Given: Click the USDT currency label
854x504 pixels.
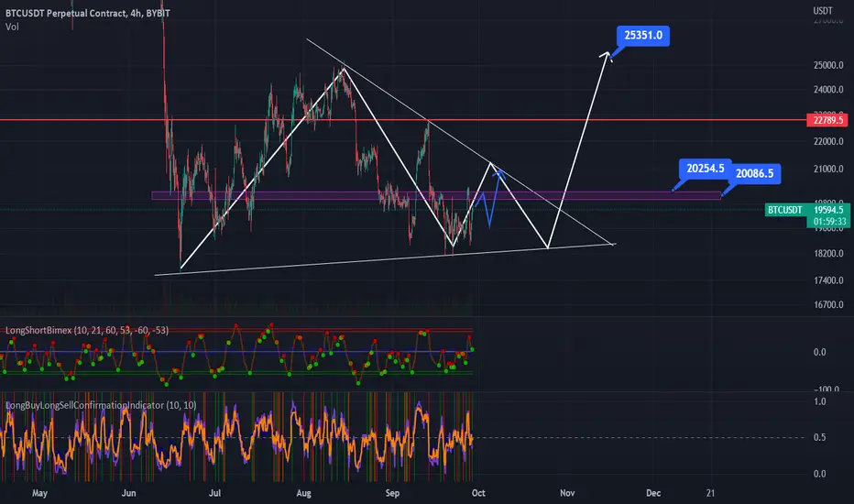Looking at the screenshot, I should [823, 10].
